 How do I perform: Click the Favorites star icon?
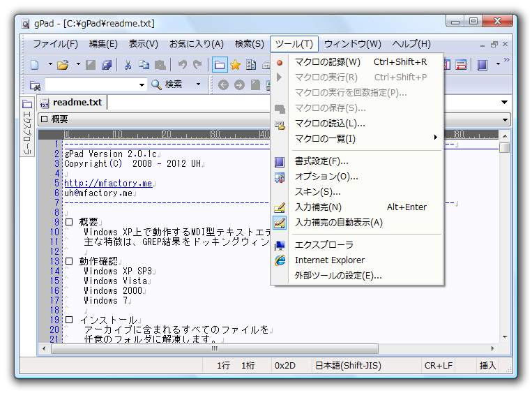click(x=236, y=65)
